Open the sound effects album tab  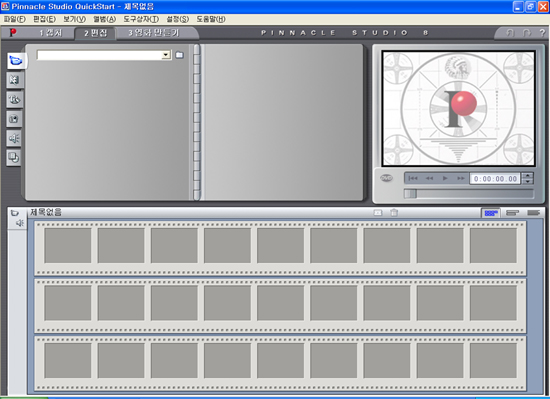point(14,138)
